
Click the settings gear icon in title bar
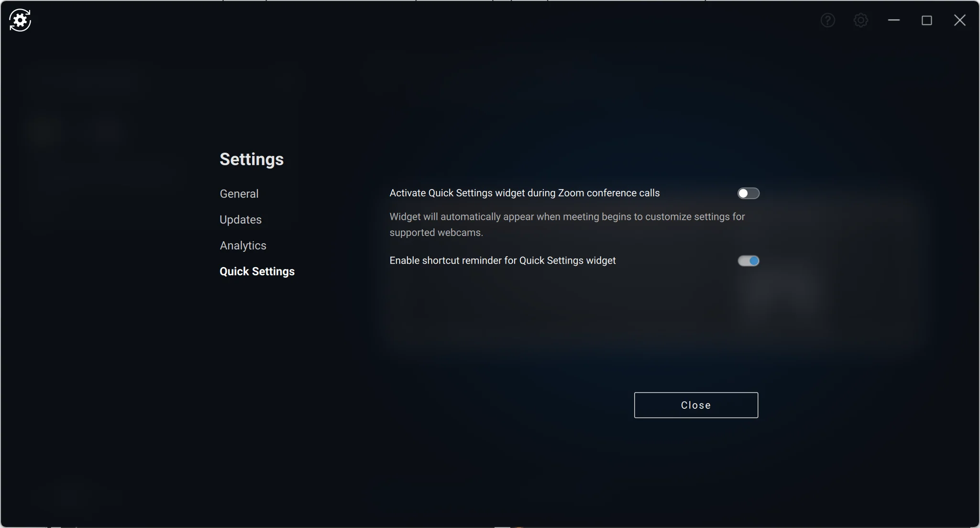point(861,20)
